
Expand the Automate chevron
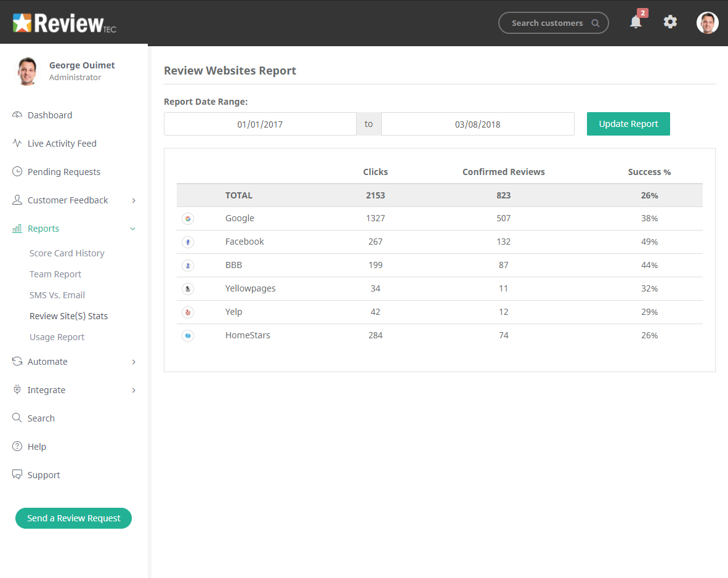[134, 362]
